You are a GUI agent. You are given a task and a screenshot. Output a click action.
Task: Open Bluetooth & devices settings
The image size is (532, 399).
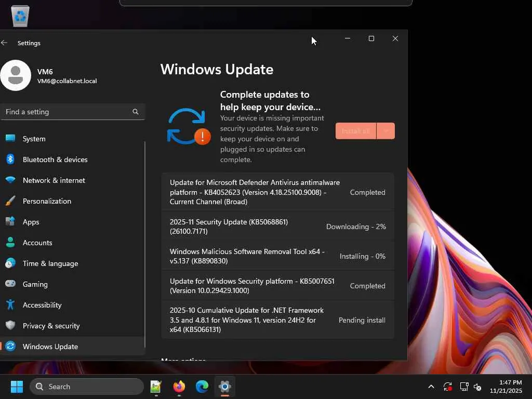click(x=73, y=159)
